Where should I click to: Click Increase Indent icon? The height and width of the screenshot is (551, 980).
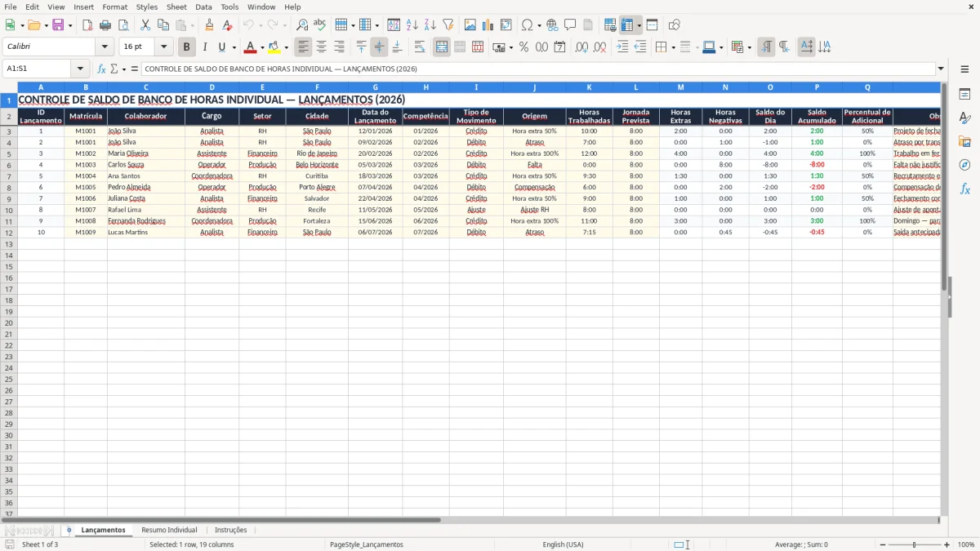(623, 47)
